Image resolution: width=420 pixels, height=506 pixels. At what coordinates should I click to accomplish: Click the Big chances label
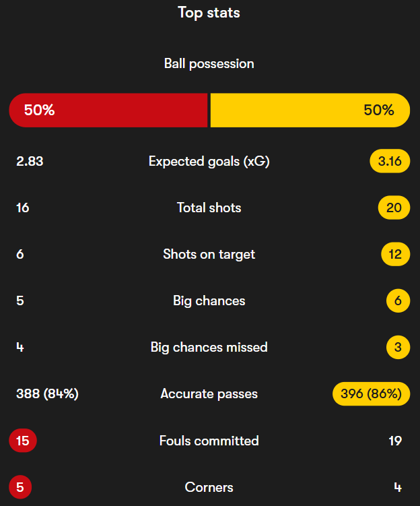[x=209, y=301]
